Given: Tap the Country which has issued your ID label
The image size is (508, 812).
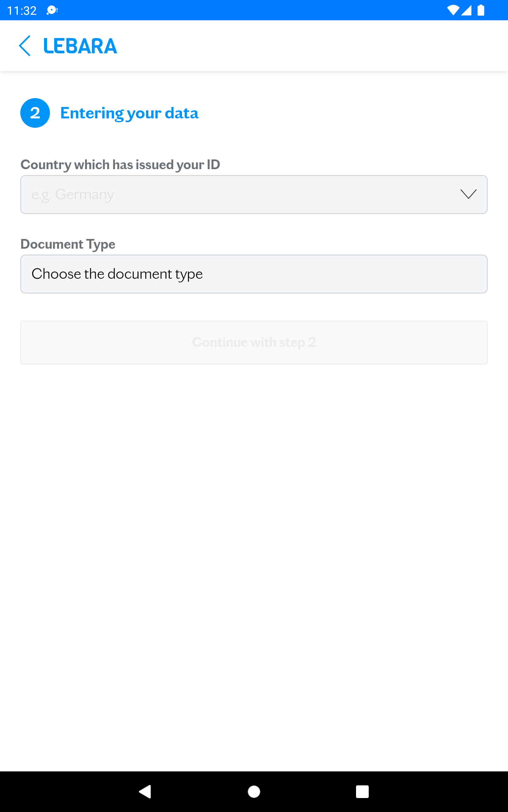Looking at the screenshot, I should tap(120, 165).
